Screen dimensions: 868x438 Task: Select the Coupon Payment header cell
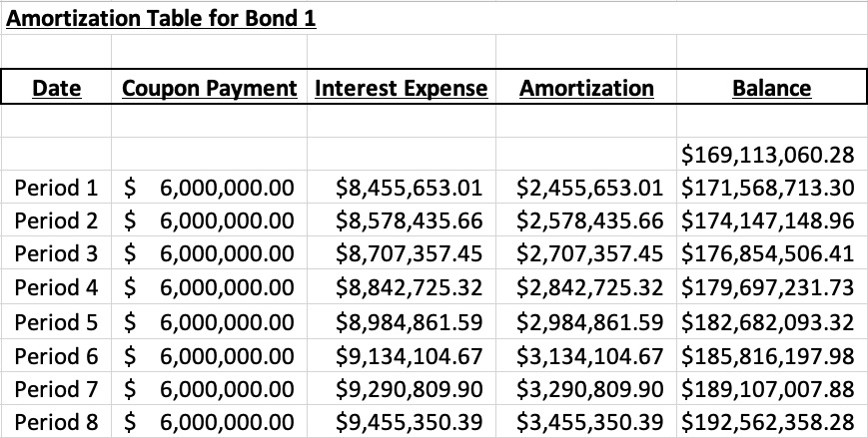click(210, 88)
